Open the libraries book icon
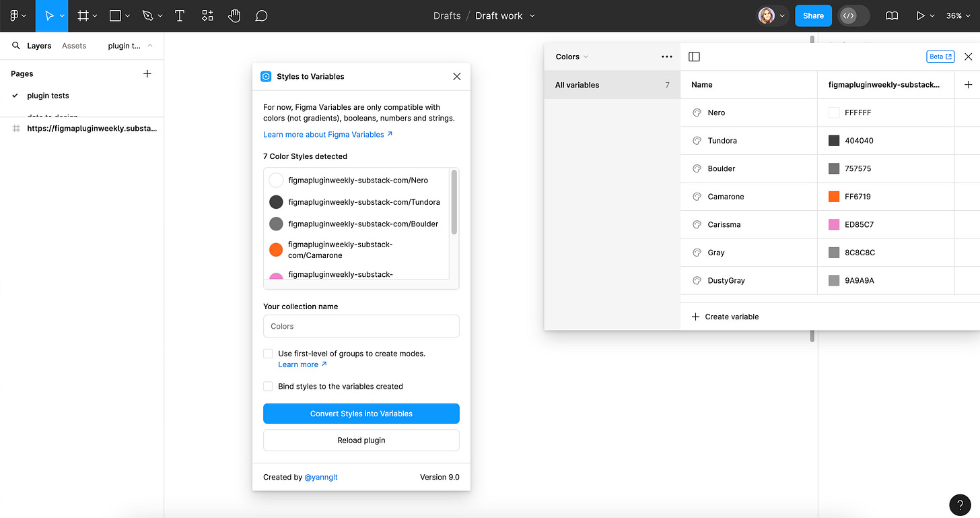 892,15
